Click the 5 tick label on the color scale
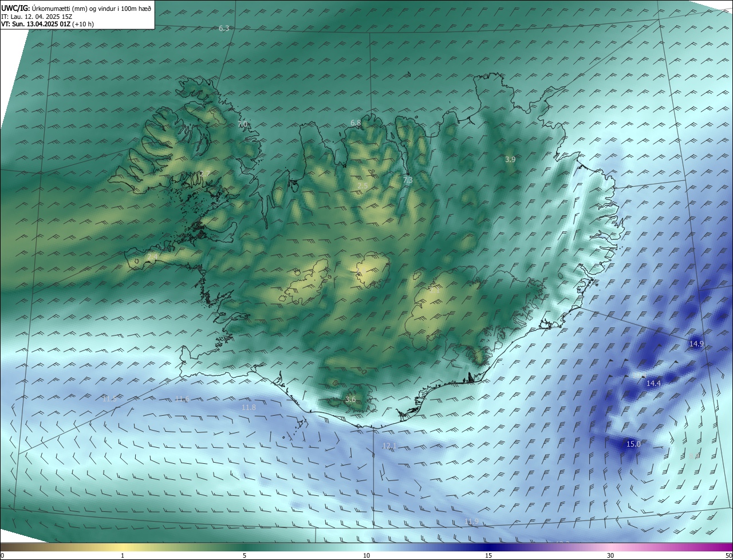Screen dimensions: 733x560 point(245,555)
